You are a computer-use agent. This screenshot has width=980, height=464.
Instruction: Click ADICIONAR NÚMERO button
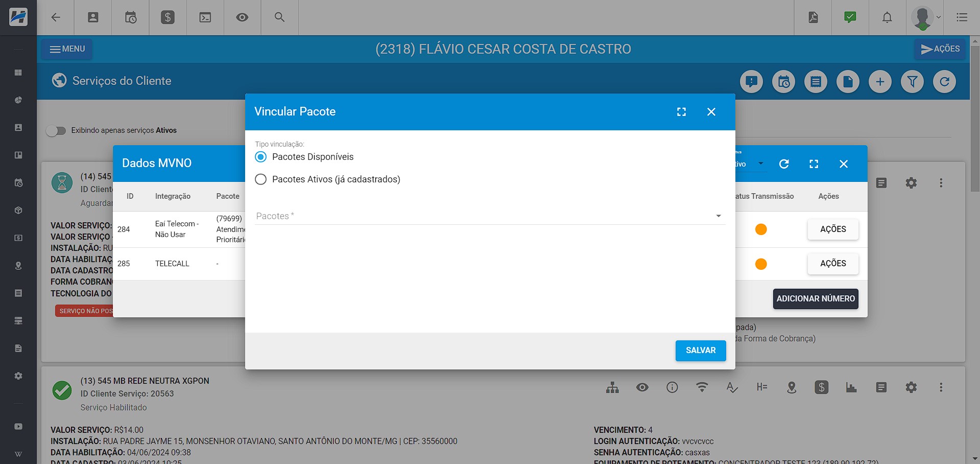pos(816,299)
